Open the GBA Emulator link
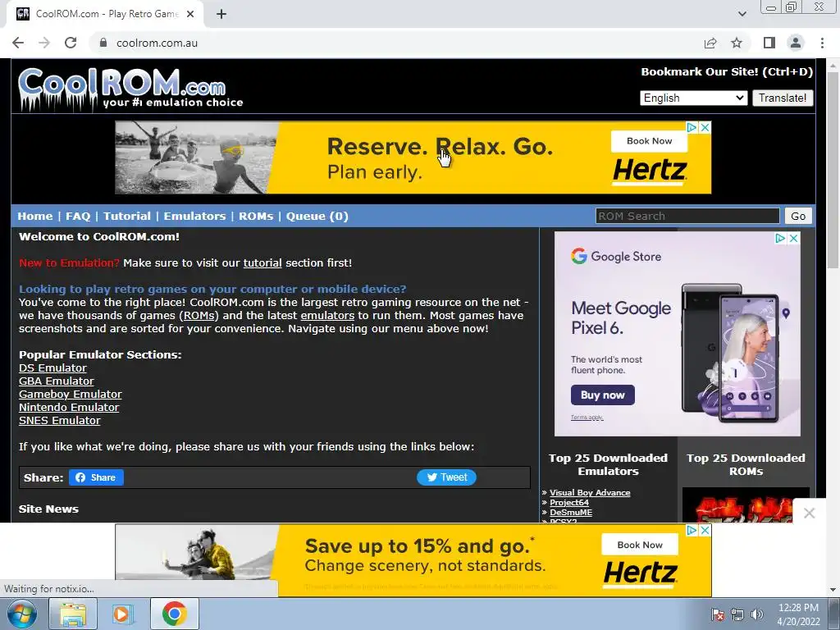Viewport: 840px width, 630px height. (x=57, y=381)
